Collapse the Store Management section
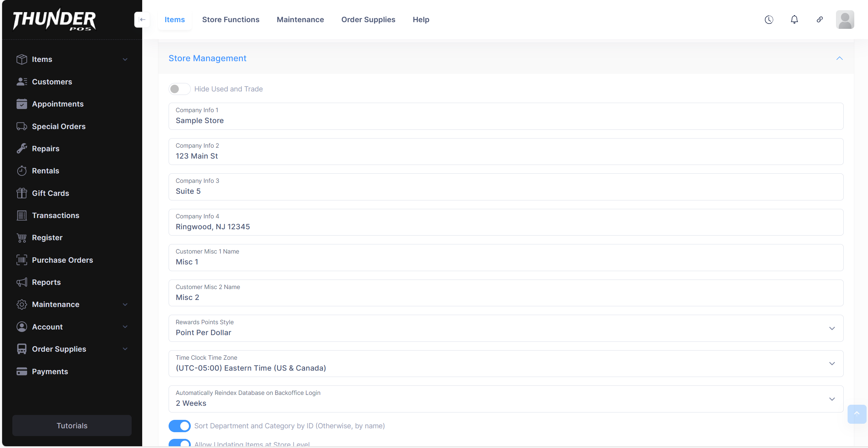 click(x=839, y=58)
